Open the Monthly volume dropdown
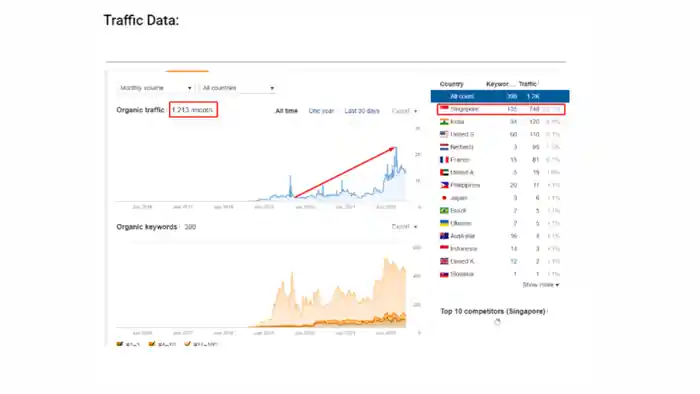The height and width of the screenshot is (394, 700). click(x=156, y=88)
